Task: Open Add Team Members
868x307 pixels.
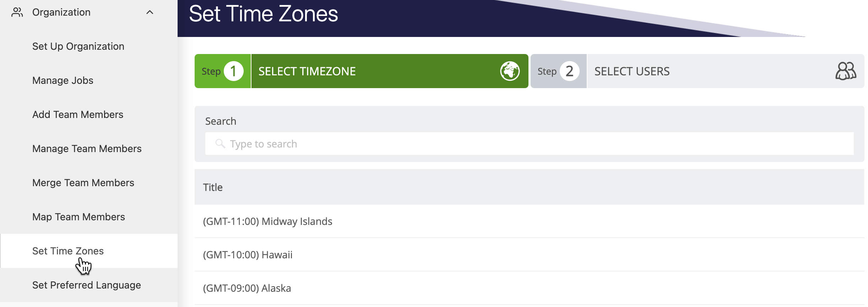Action: pyautogui.click(x=77, y=114)
